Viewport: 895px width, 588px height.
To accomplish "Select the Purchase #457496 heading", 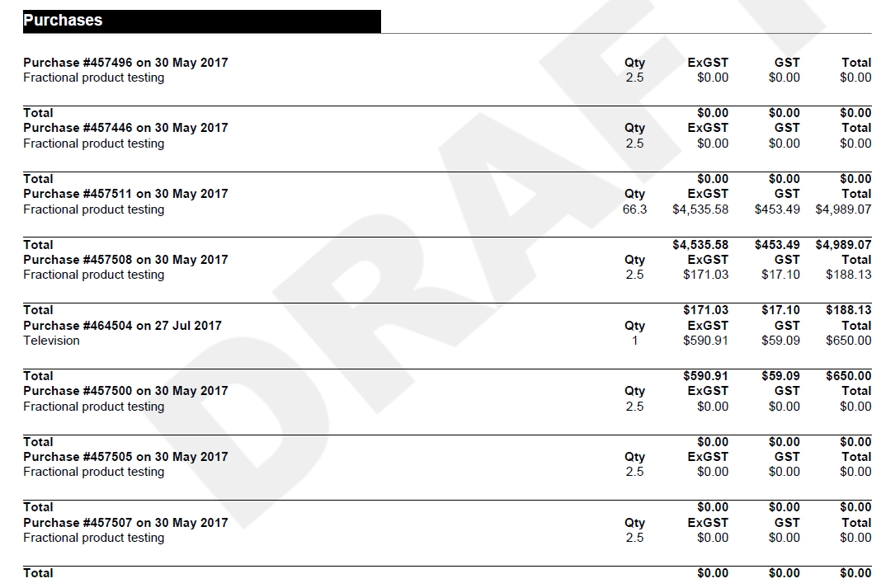I will coord(125,63).
